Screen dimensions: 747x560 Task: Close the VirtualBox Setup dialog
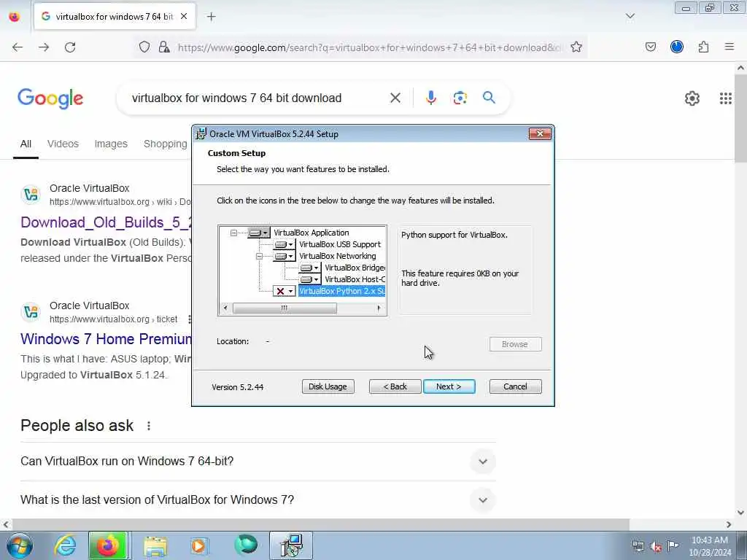540,134
